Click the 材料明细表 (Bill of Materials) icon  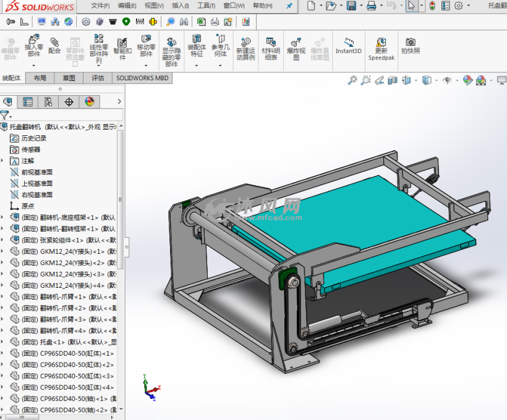(x=270, y=47)
